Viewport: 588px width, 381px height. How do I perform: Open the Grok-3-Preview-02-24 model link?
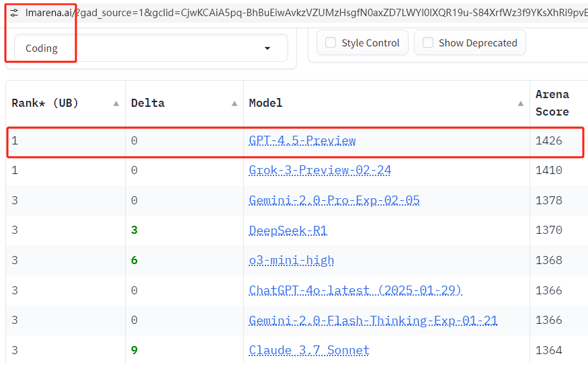coord(320,170)
